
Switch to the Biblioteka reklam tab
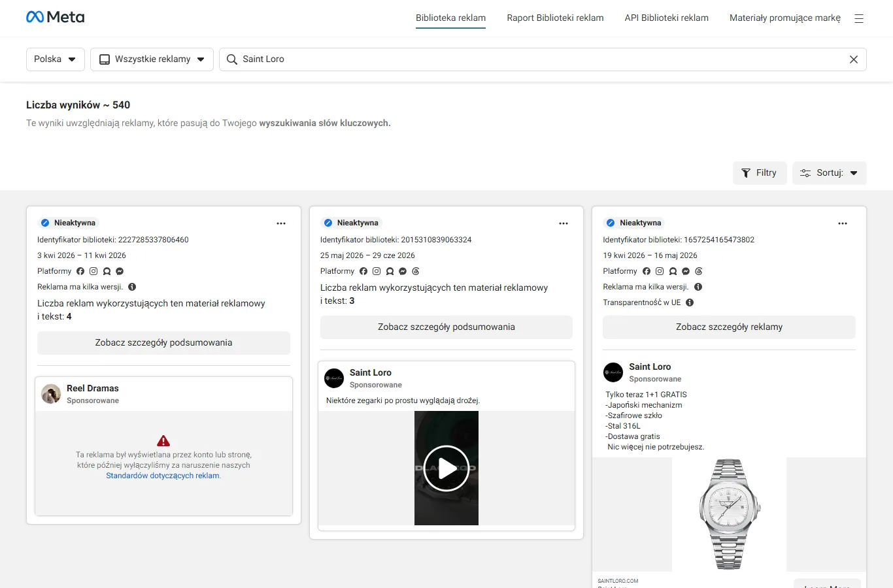click(451, 18)
